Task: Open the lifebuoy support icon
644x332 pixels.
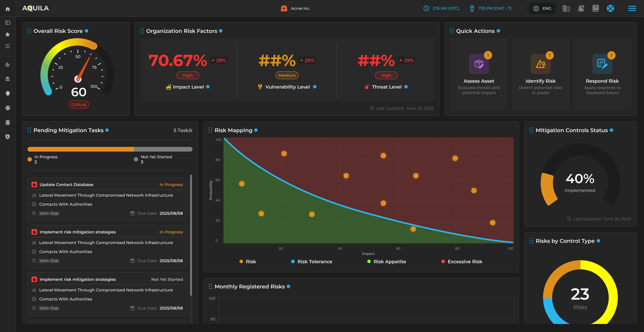Action: 610,9
